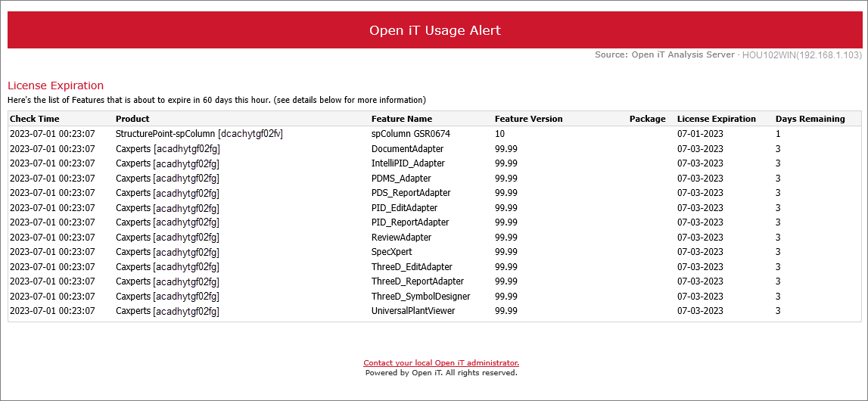868x401 pixels.
Task: Select the PDMS_Adapter feature name
Action: coord(401,178)
